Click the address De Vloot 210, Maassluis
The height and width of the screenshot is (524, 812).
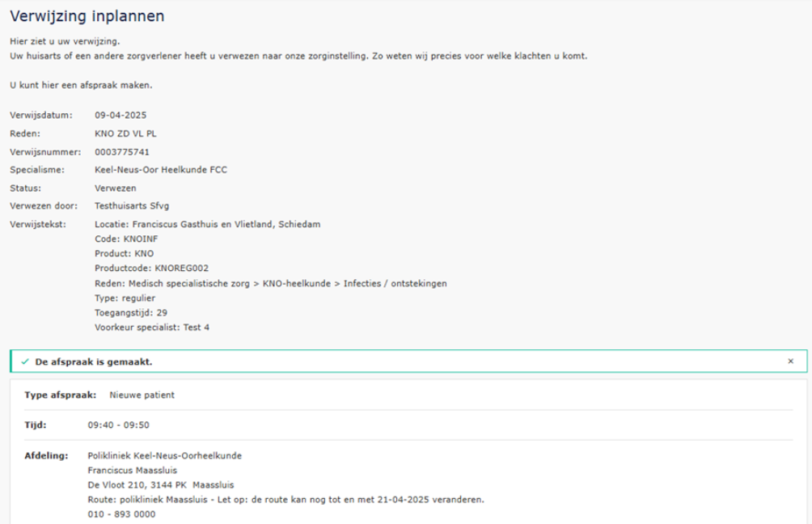[160, 485]
